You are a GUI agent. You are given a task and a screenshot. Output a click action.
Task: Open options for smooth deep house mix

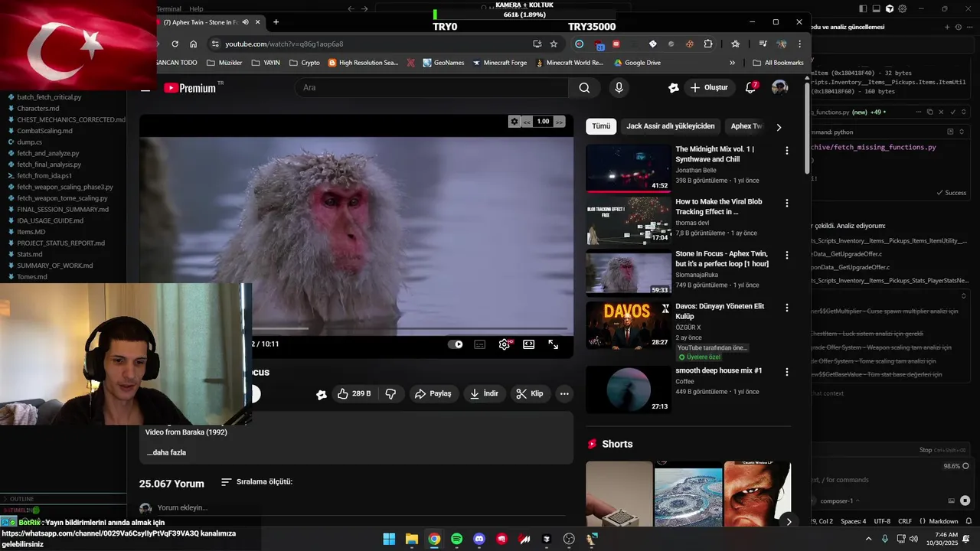(x=786, y=372)
